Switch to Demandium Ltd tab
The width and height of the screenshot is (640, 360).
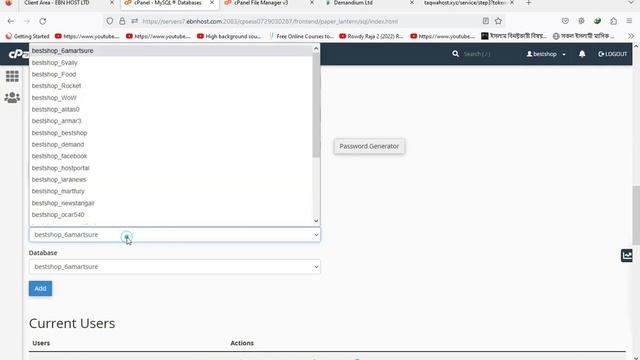click(353, 3)
